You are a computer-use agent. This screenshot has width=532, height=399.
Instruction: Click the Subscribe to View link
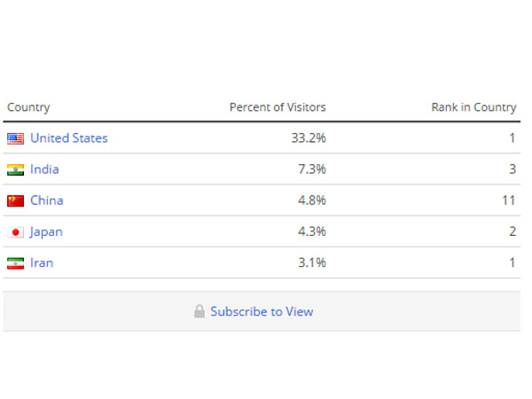(x=262, y=311)
